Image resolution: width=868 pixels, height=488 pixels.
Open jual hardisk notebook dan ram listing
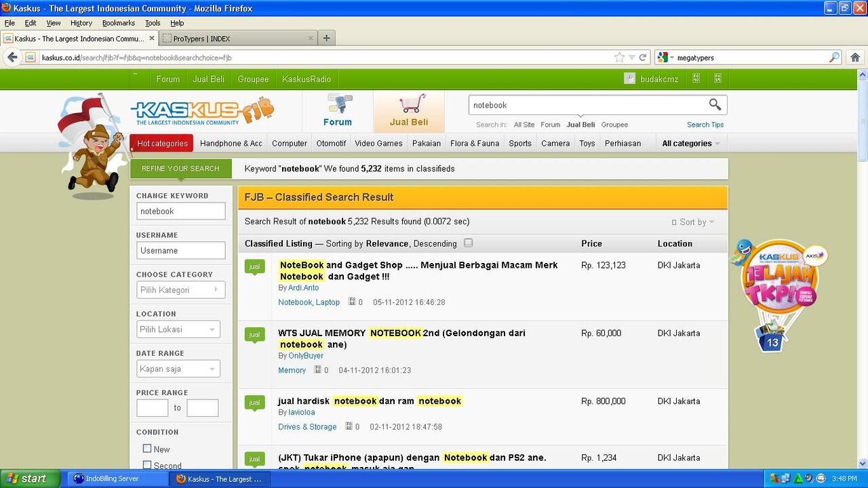pos(370,401)
